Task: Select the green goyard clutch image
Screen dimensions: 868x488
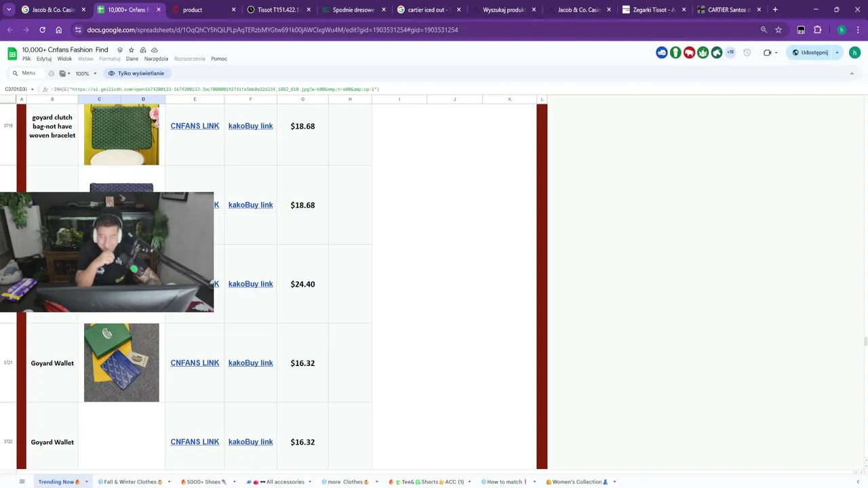Action: pyautogui.click(x=121, y=135)
